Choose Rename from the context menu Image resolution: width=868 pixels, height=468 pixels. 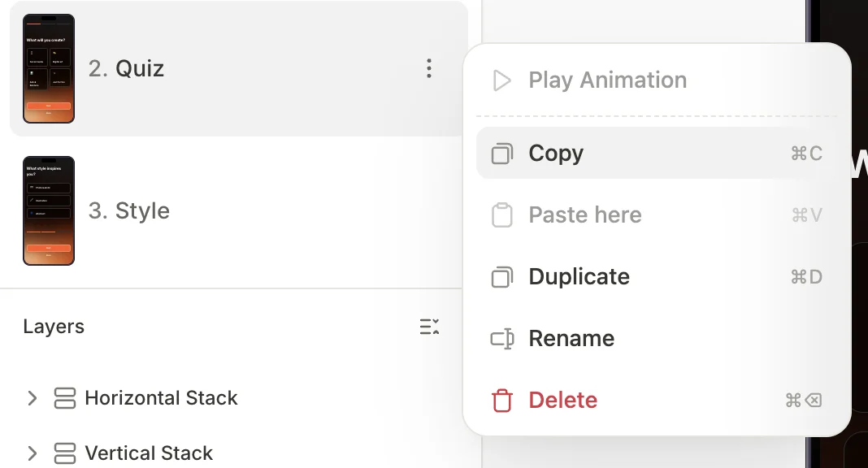657,339
